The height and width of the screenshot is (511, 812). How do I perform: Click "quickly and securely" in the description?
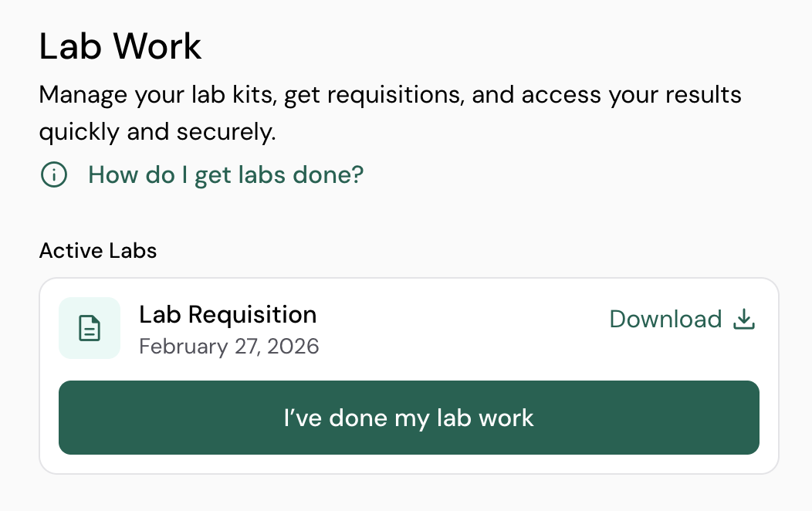pos(157,132)
